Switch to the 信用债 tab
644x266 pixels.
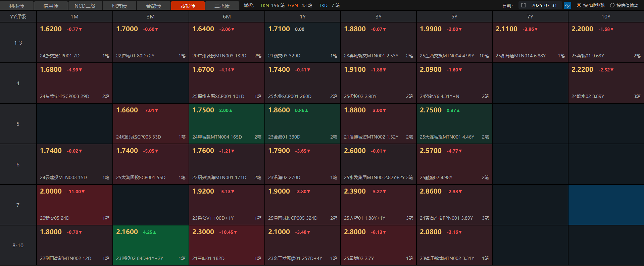tap(51, 6)
